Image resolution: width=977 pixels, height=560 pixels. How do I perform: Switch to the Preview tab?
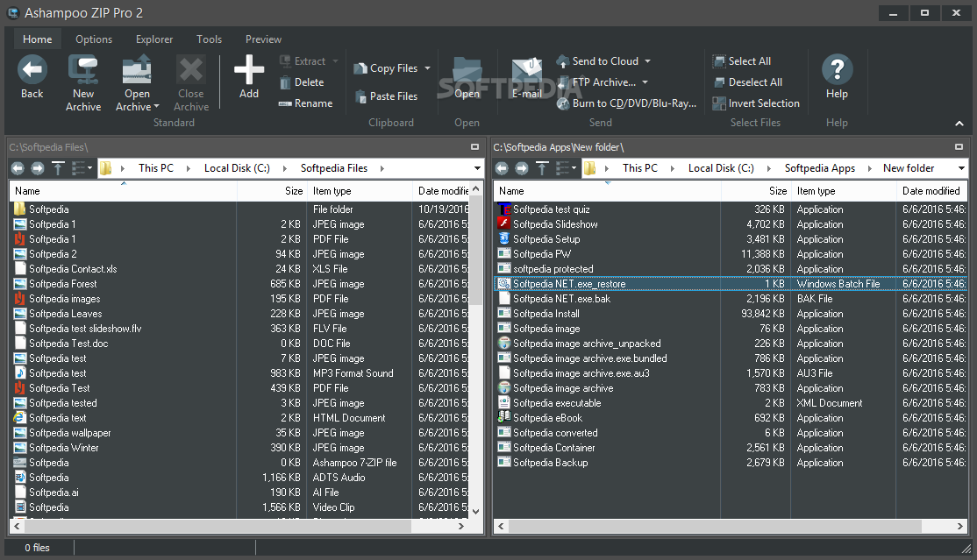(x=263, y=39)
